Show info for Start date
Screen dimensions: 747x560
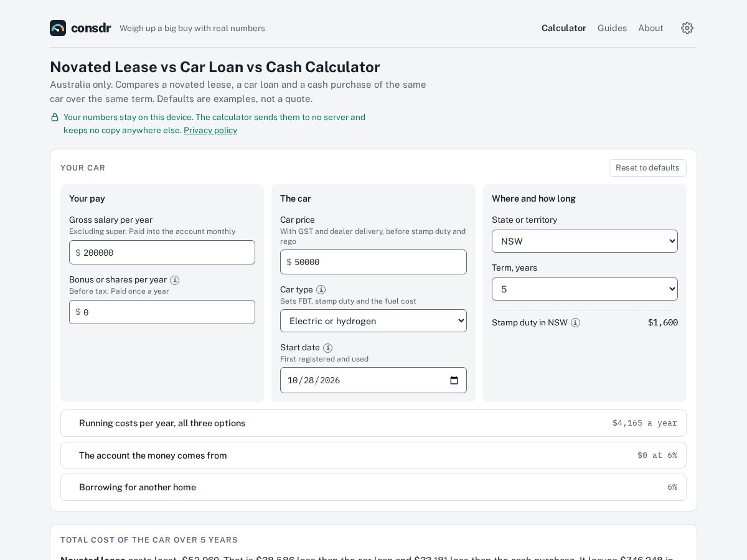click(328, 348)
